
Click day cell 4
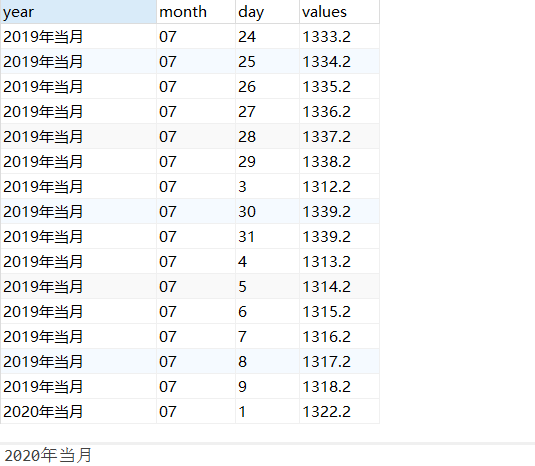click(x=268, y=261)
